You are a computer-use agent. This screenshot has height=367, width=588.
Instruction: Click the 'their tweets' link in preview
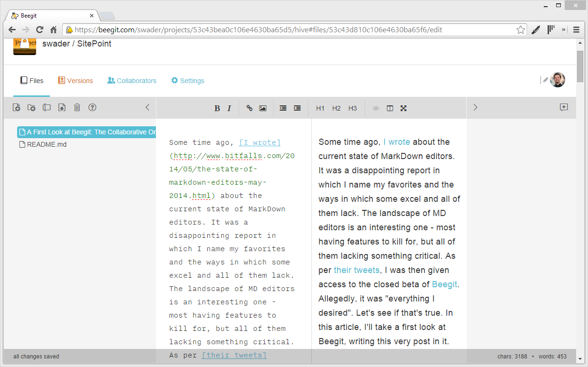tap(357, 270)
